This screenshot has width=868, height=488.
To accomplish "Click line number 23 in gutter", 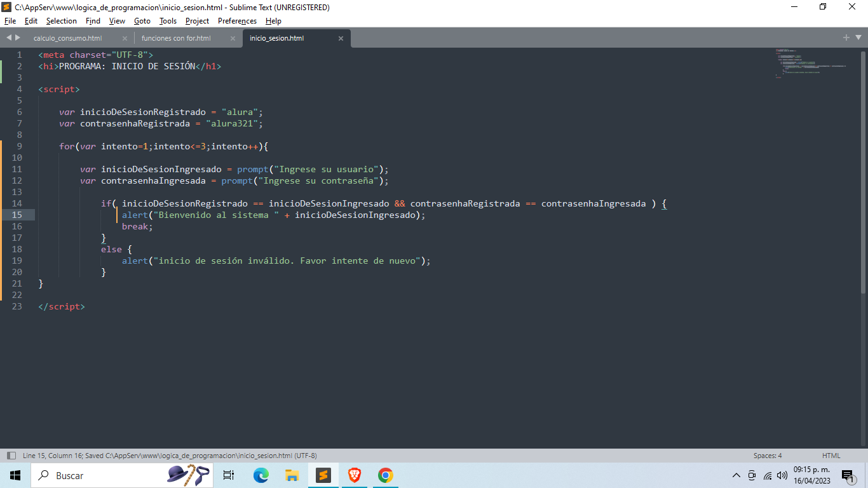I will point(17,306).
